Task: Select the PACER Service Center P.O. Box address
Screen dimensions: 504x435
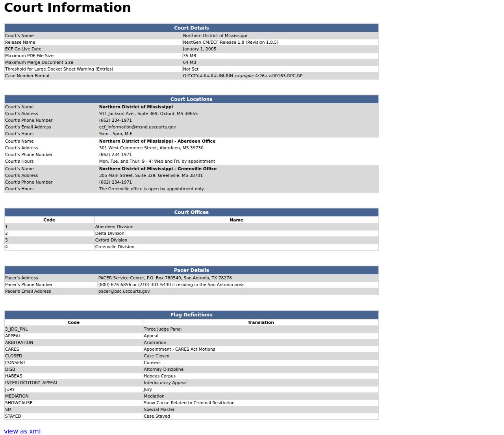Action: (x=165, y=278)
